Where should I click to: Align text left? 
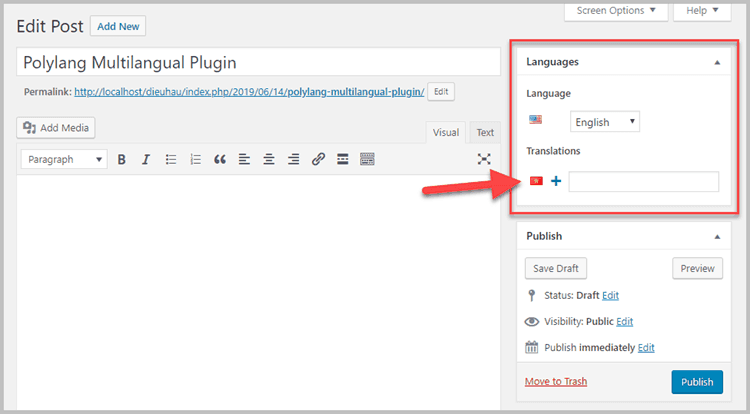point(244,159)
